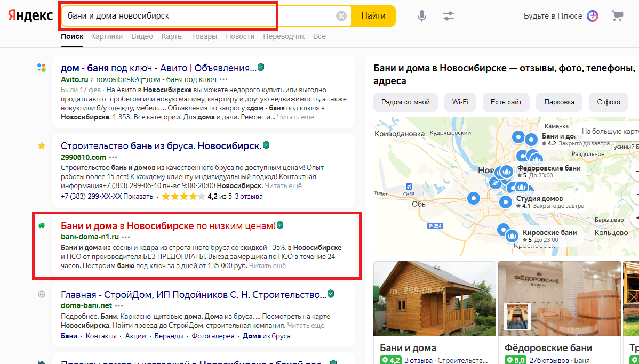Click the globe favicon of doma-bani.net result
Image resolution: width=639 pixels, height=364 pixels.
point(42,294)
